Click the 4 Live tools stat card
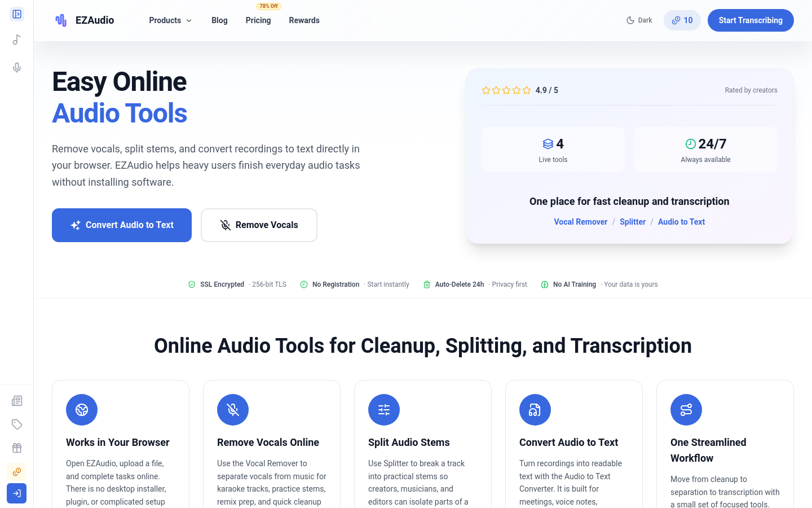The image size is (812, 508). pyautogui.click(x=553, y=150)
